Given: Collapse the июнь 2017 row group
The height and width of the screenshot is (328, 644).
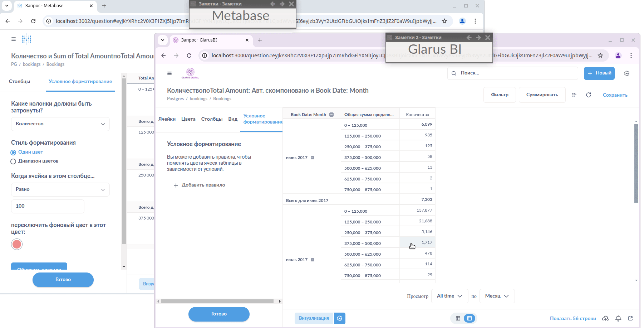Looking at the screenshot, I should tap(313, 158).
